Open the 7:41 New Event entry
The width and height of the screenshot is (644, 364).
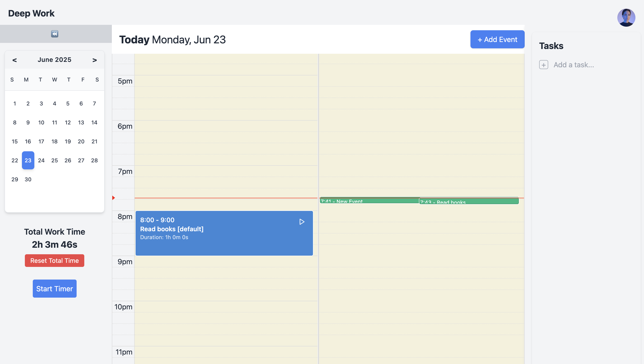(x=369, y=200)
